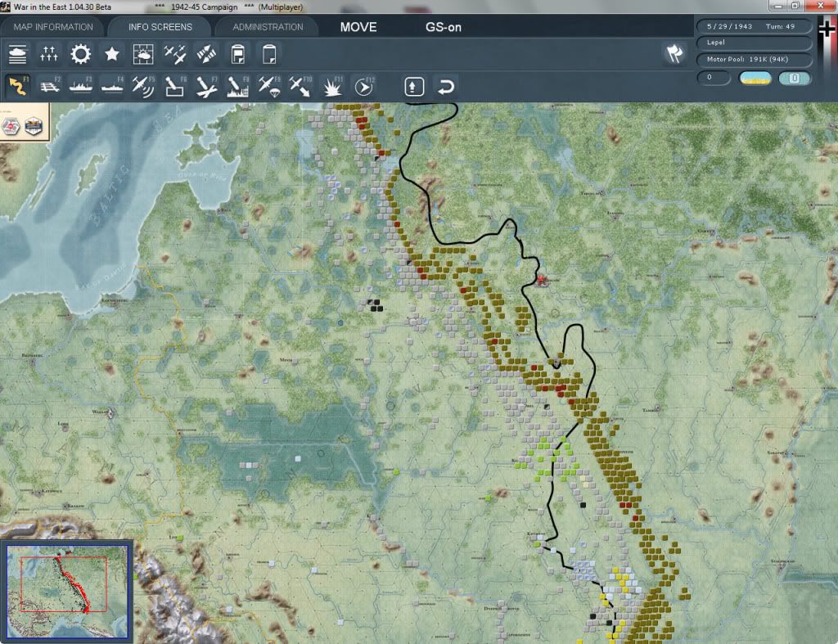Click the Lepel location name field
Image resolution: width=838 pixels, height=644 pixels.
[x=754, y=43]
